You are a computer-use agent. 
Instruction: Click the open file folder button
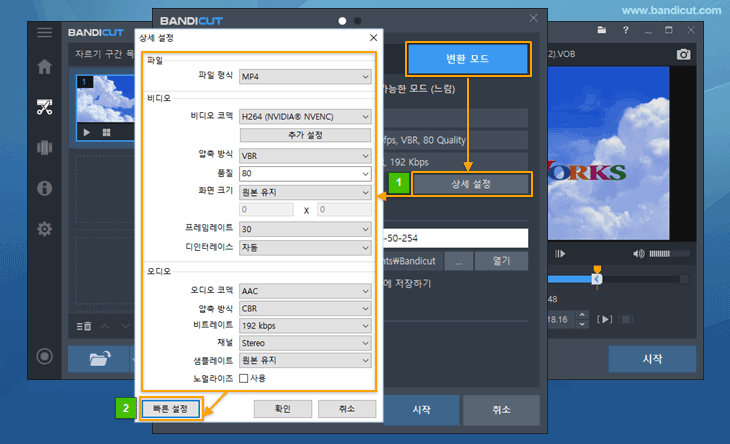99,359
